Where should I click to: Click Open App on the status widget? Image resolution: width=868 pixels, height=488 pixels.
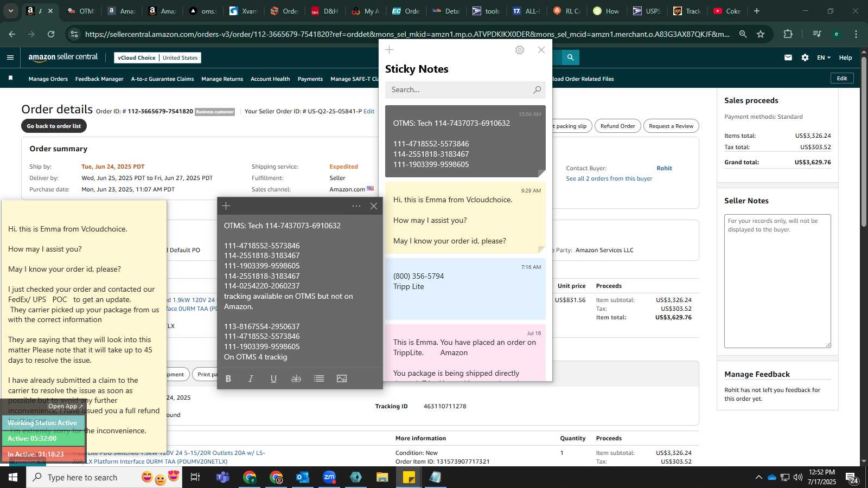[65, 406]
